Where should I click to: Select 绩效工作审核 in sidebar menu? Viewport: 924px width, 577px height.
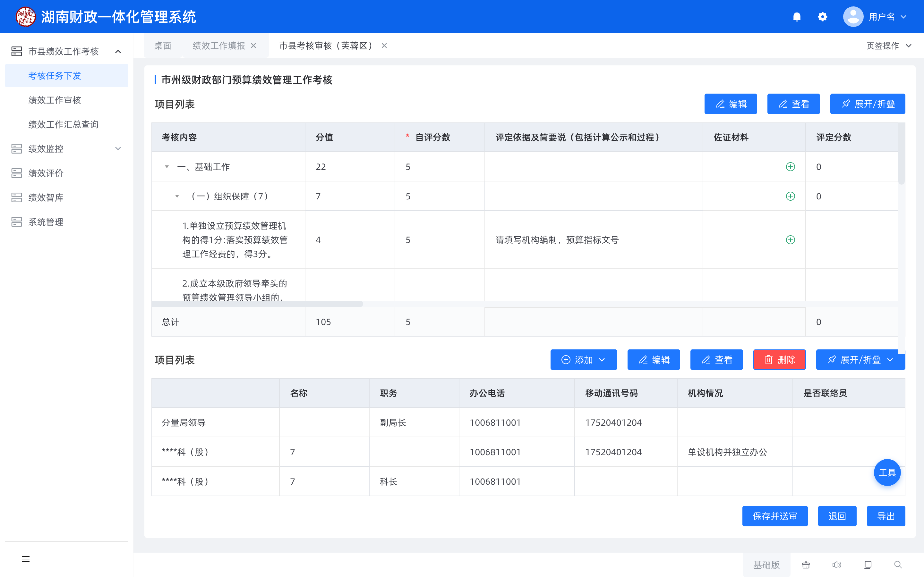(x=55, y=100)
